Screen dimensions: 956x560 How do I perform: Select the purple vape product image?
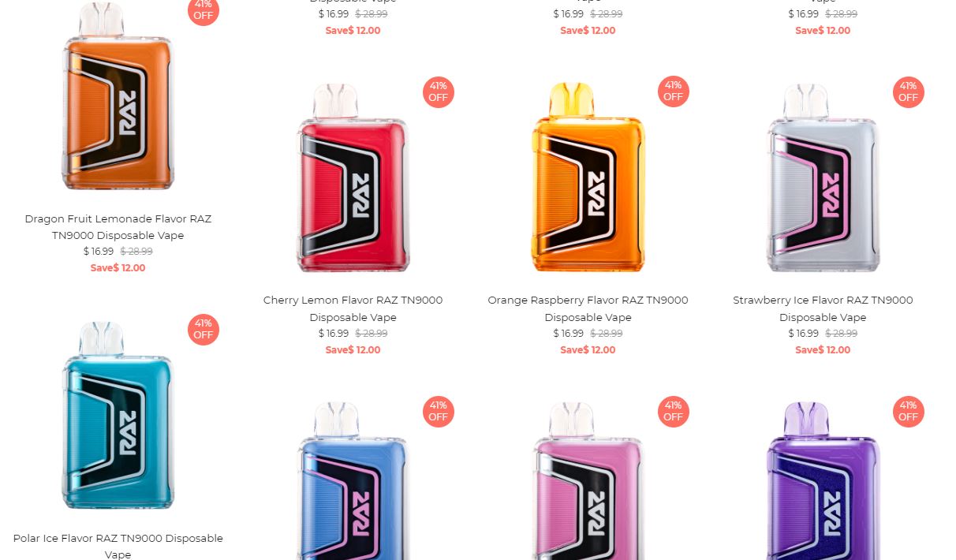[x=823, y=480]
